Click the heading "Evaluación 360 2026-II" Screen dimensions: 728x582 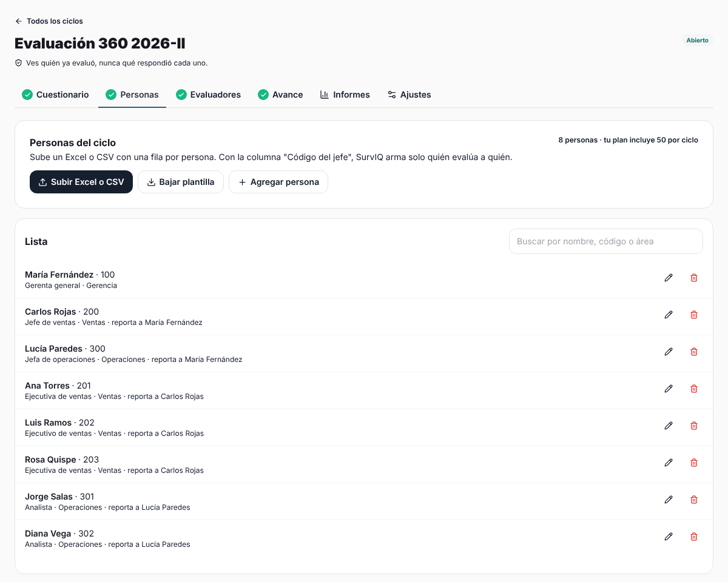100,44
